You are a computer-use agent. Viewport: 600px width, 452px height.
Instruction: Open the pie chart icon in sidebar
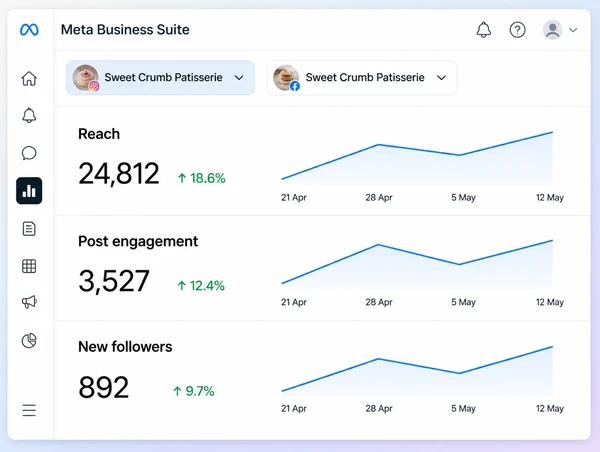click(x=29, y=340)
